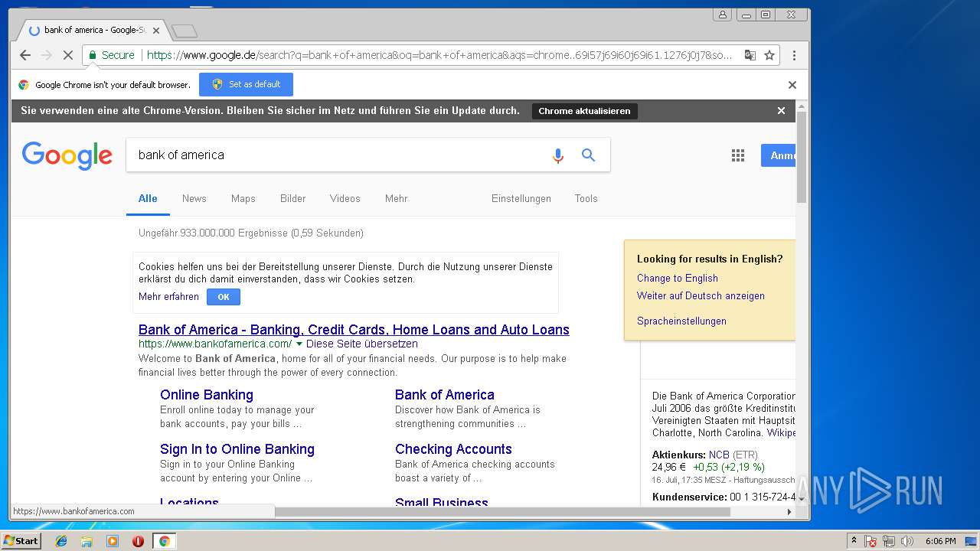Open the media player taskbar icon
Screen dimensions: 980x551
coord(113,541)
